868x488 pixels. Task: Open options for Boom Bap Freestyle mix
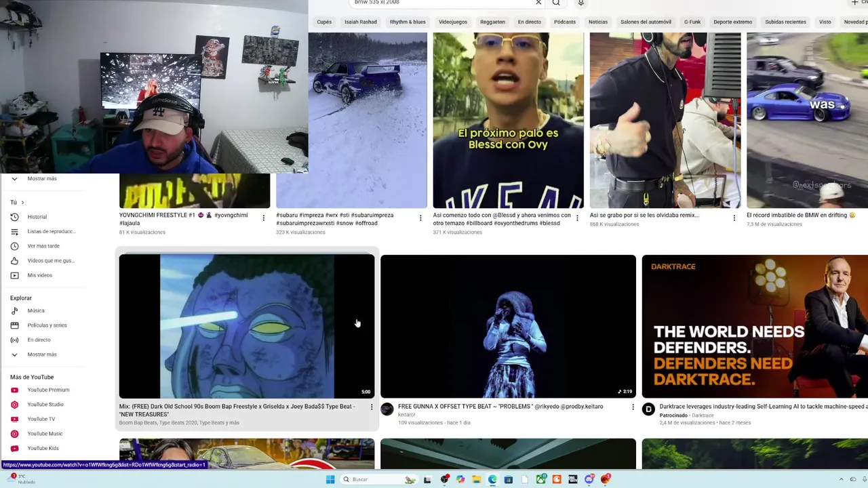371,407
